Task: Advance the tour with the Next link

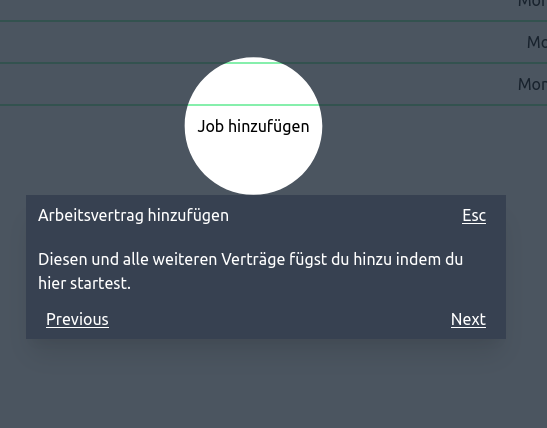Action: (x=468, y=319)
